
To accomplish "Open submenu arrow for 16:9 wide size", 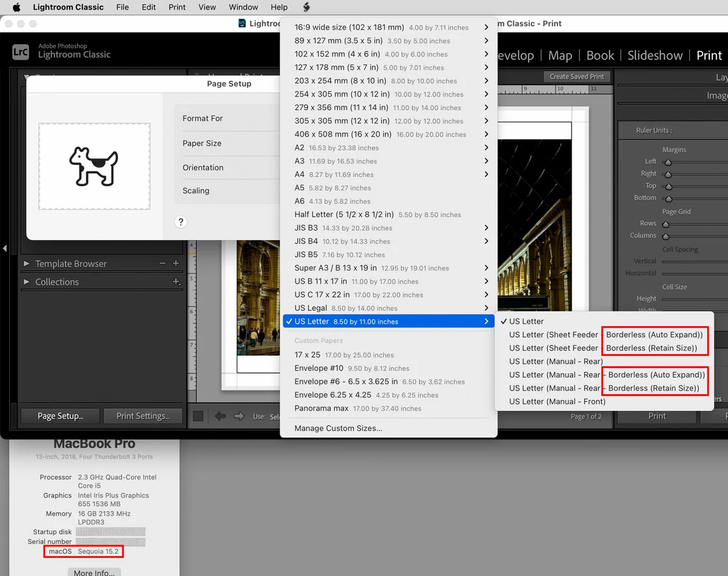I will tap(487, 27).
